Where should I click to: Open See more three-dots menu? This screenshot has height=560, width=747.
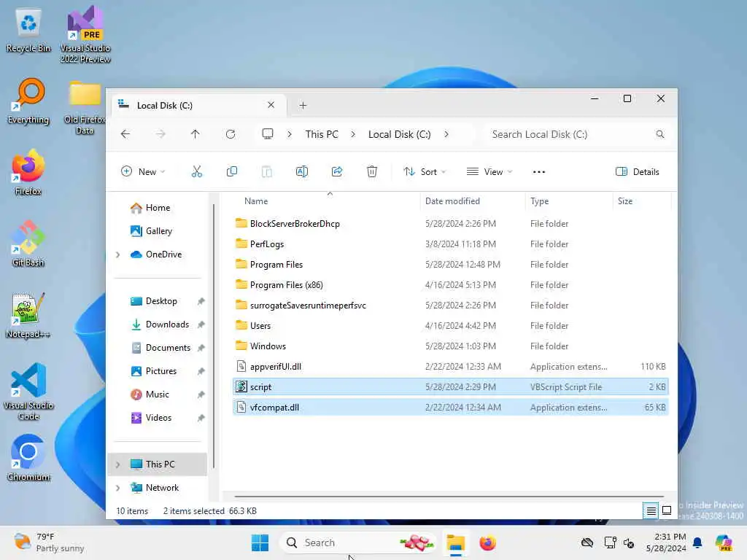pos(539,172)
